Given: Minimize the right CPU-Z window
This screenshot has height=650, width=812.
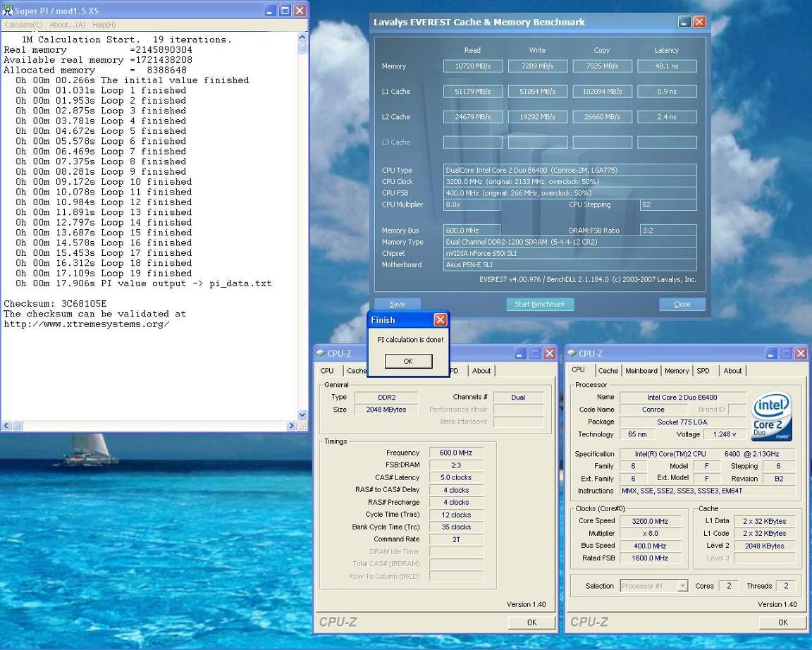Looking at the screenshot, I should click(x=771, y=353).
